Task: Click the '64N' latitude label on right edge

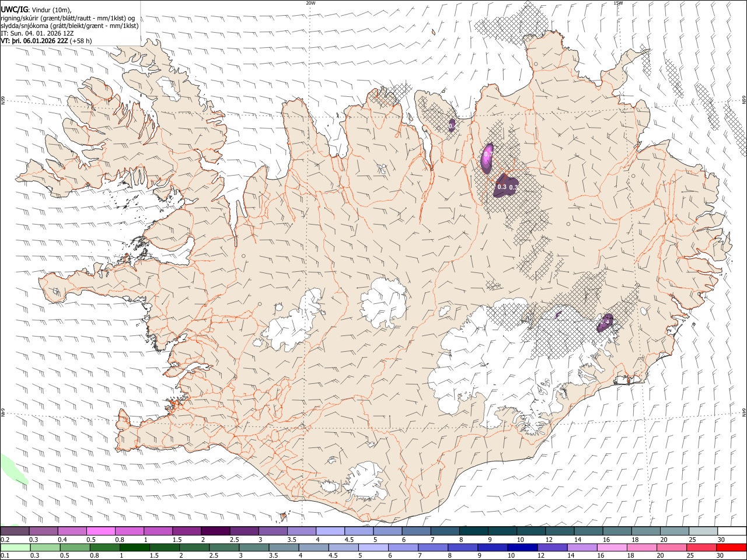Action: [744, 411]
